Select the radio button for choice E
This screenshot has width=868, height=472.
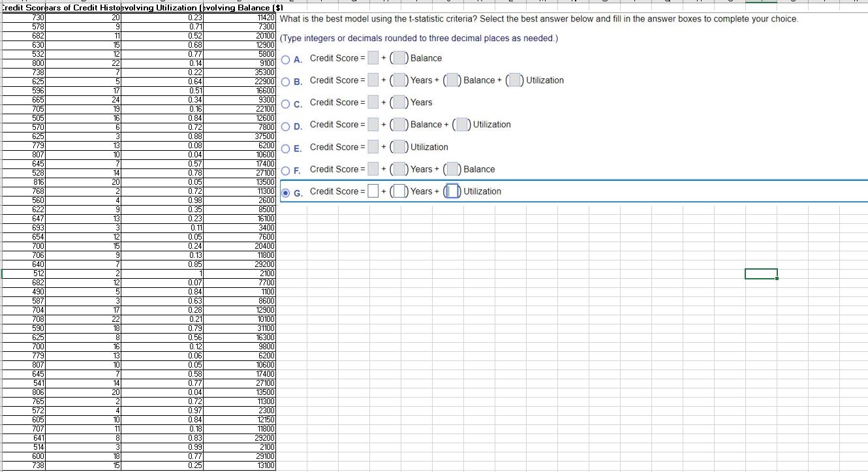(285, 148)
